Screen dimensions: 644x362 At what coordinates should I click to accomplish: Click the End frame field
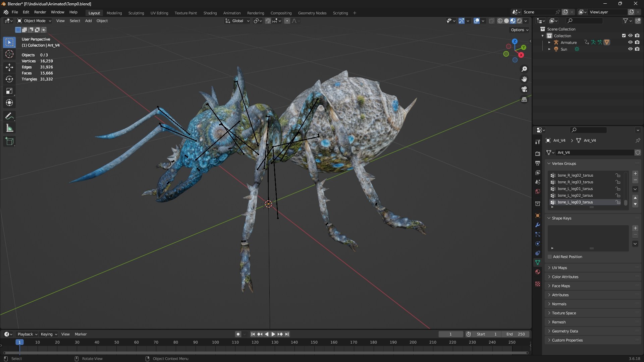coord(516,334)
